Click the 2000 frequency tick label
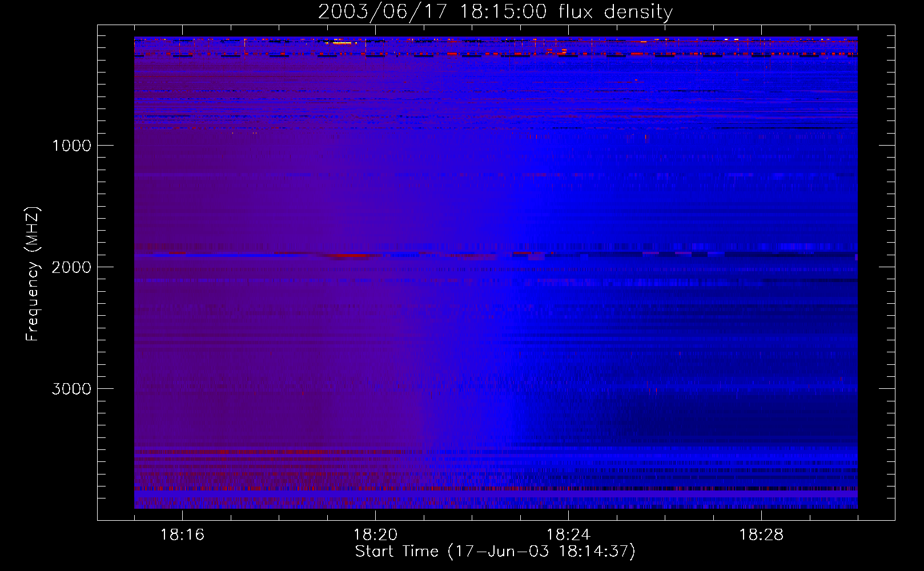Image resolution: width=924 pixels, height=571 pixels. 71,267
